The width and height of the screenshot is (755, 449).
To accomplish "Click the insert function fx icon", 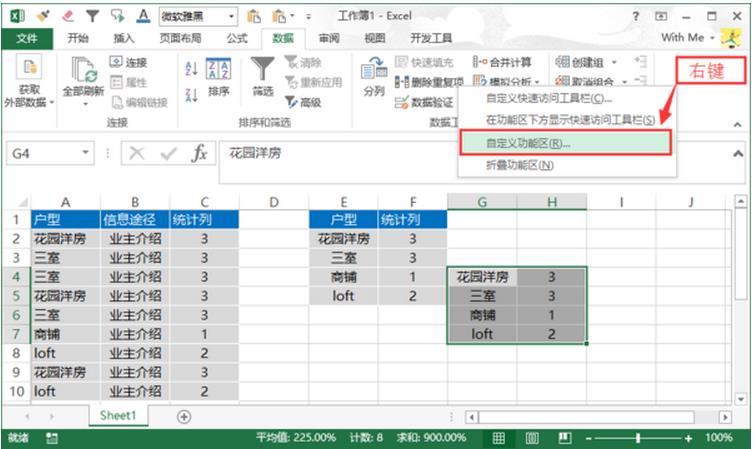I will [200, 154].
